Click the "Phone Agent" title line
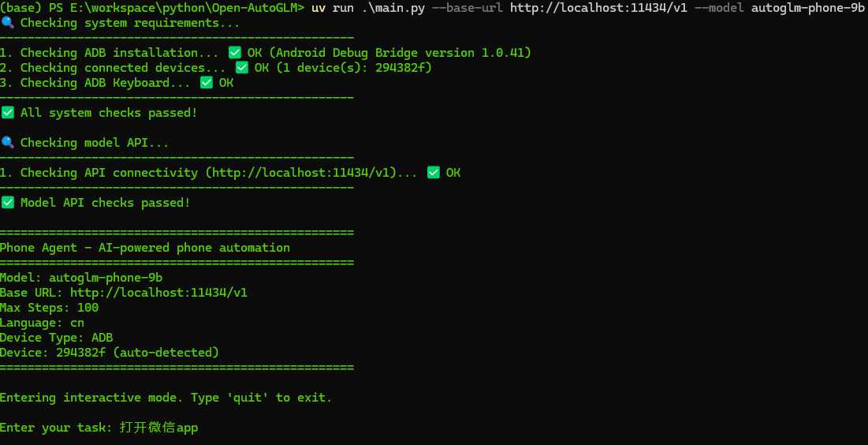Image resolution: width=868 pixels, height=445 pixels. [145, 248]
